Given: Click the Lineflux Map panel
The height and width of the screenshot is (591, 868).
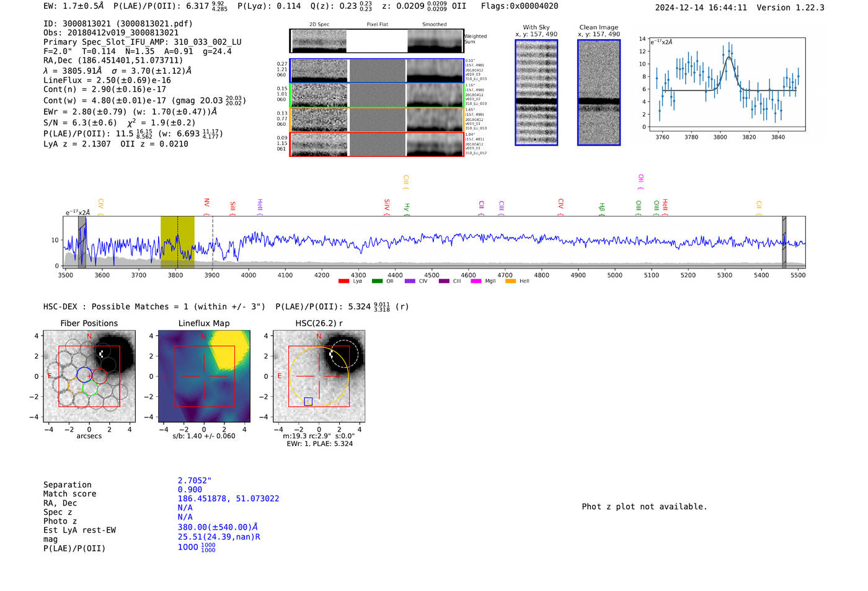Looking at the screenshot, I should point(204,376).
